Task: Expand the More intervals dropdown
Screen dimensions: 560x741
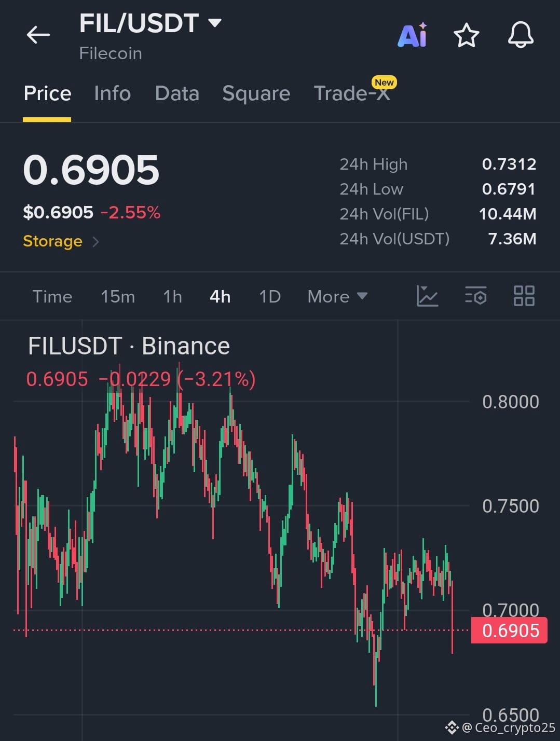Action: (337, 297)
